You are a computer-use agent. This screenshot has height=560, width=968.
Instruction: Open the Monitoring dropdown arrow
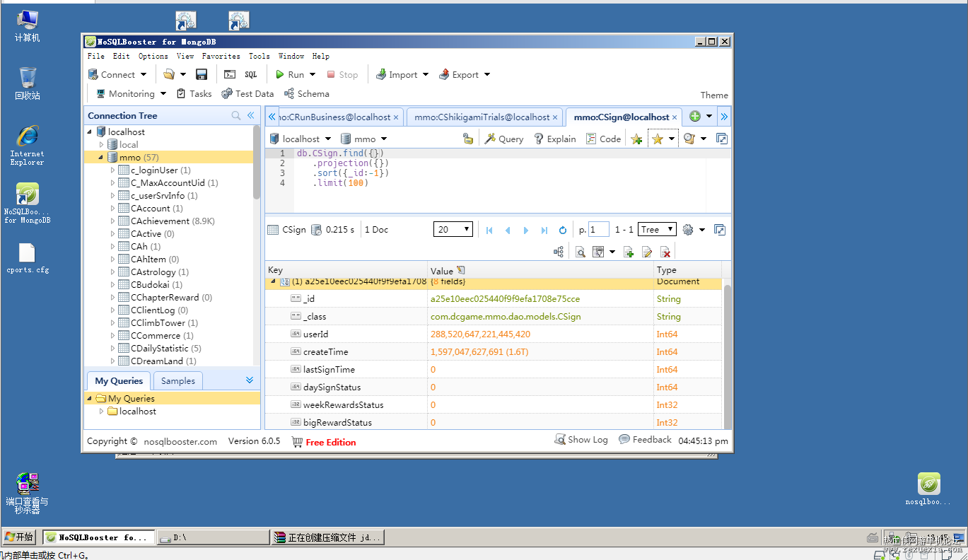(163, 93)
